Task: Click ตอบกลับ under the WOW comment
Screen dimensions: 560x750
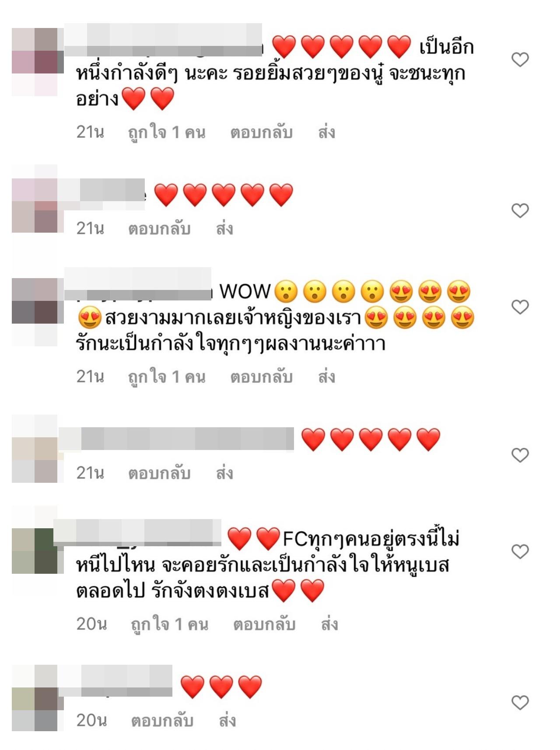Action: coord(262,377)
